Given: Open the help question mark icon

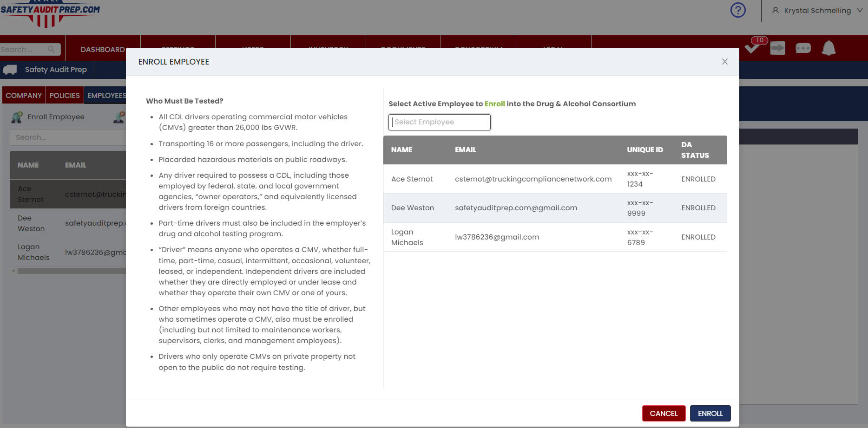Looking at the screenshot, I should click(738, 10).
